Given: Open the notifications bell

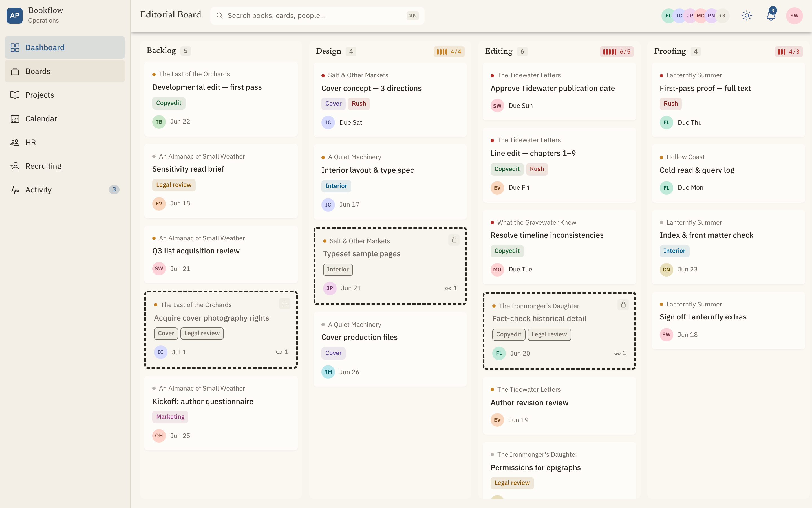Looking at the screenshot, I should 771,16.
